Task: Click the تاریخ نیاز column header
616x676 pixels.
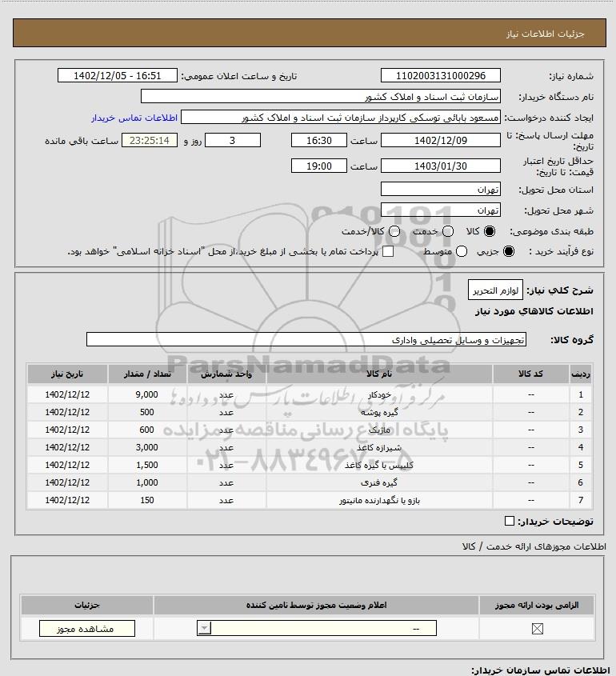Action: tap(67, 374)
